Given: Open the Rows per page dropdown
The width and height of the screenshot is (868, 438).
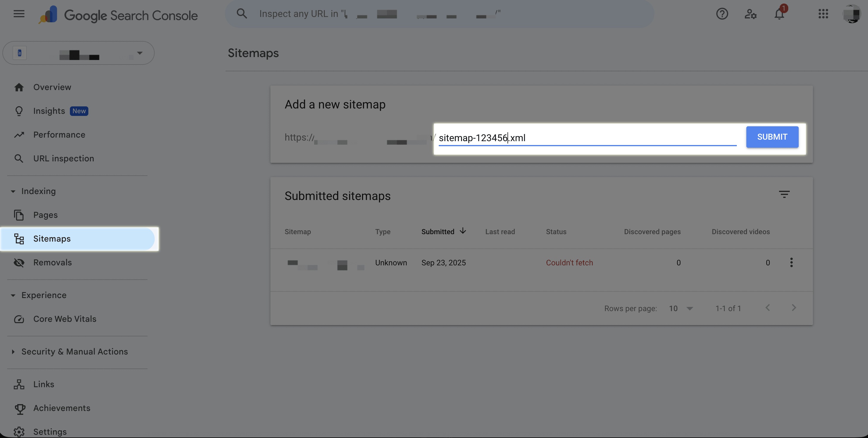Looking at the screenshot, I should click(681, 308).
